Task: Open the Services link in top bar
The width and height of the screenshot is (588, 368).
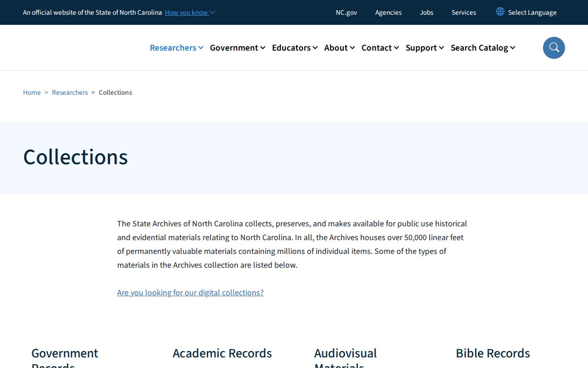Action: pos(464,12)
